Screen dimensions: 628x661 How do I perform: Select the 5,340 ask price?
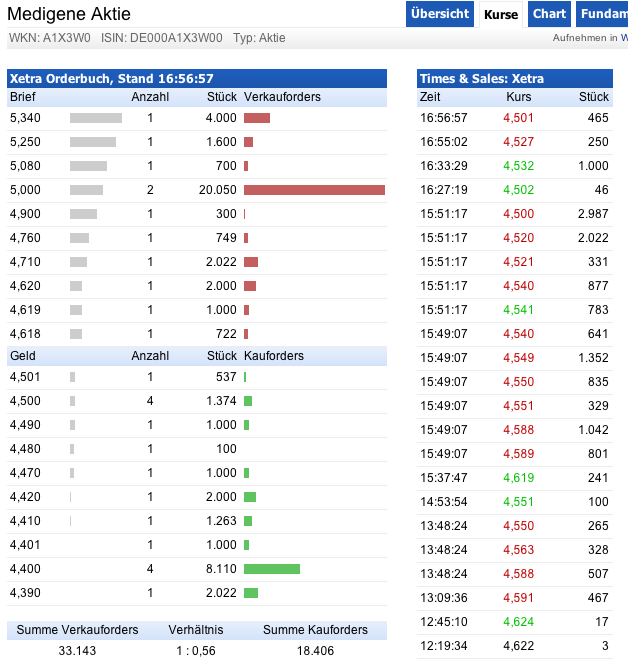tap(25, 117)
